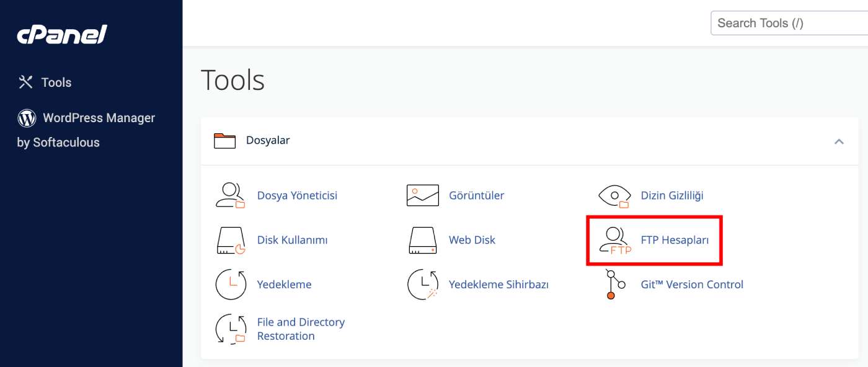The width and height of the screenshot is (868, 367).
Task: Open the Web Disk link
Action: 472,240
